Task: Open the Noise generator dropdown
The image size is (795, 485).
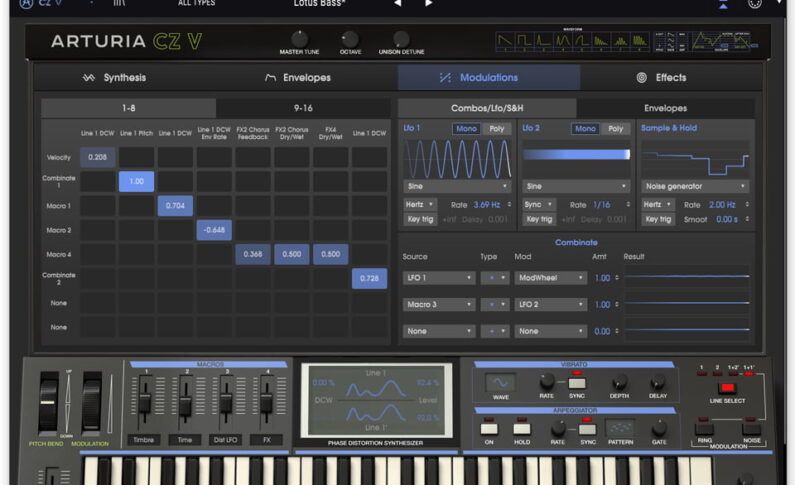Action: point(695,186)
